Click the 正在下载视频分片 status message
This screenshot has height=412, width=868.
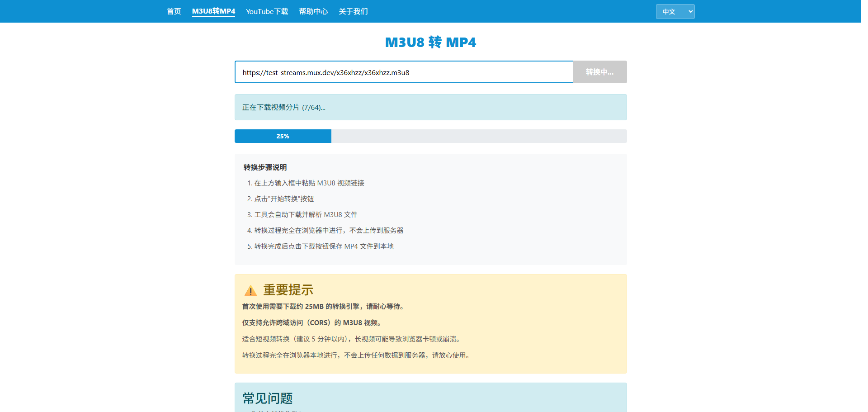[284, 108]
